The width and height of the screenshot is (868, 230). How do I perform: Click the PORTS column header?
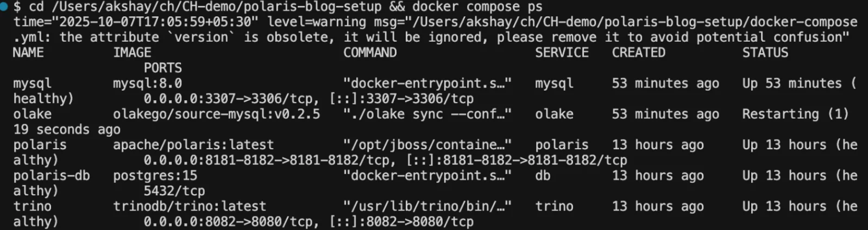point(163,68)
